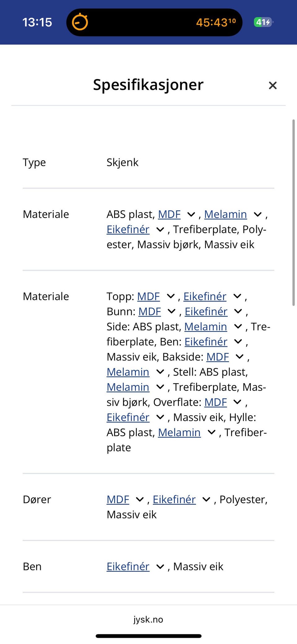Expand chevron beside Eikefinér in first Materiale row
Viewport: 297px width, 644px height.
point(160,229)
